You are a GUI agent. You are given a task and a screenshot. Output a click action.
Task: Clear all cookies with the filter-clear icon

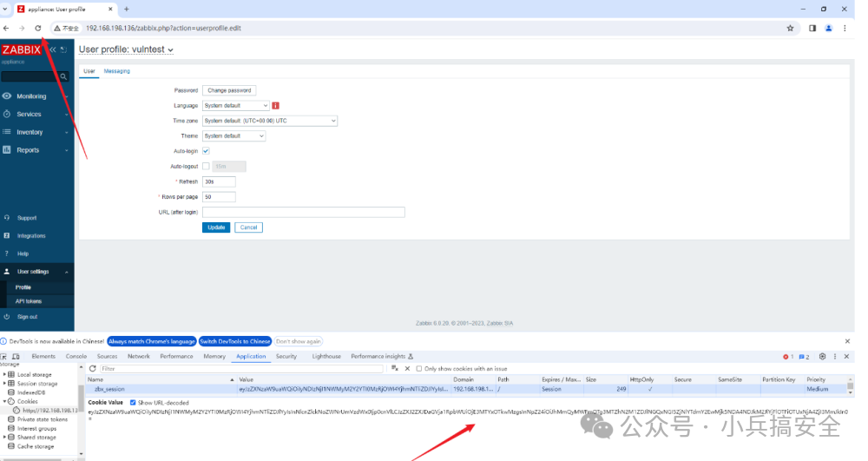(x=395, y=369)
